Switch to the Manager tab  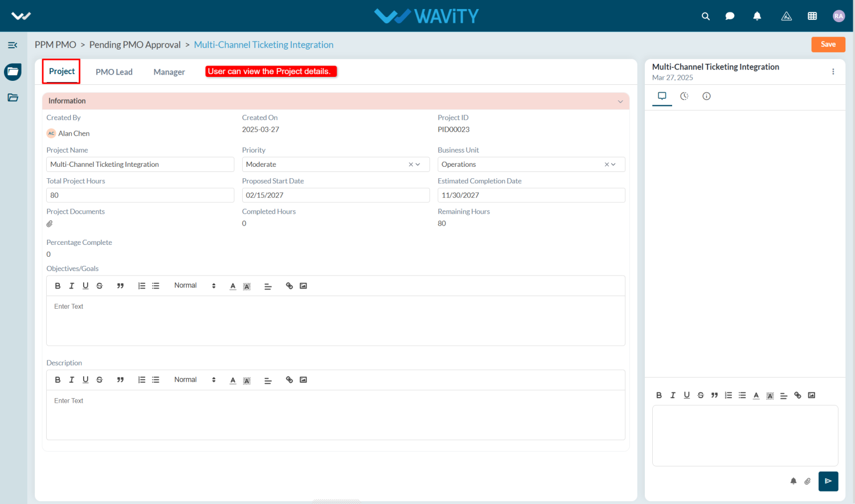click(x=169, y=72)
